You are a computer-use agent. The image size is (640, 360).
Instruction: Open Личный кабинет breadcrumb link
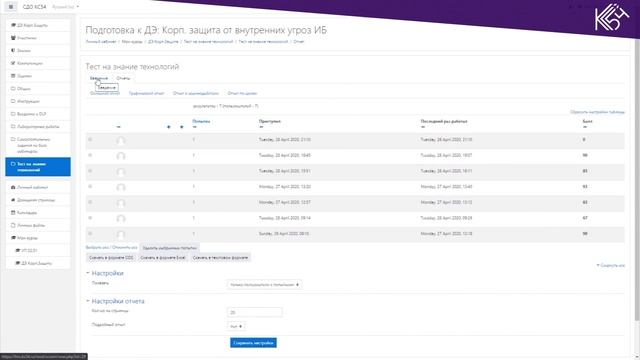click(x=101, y=42)
